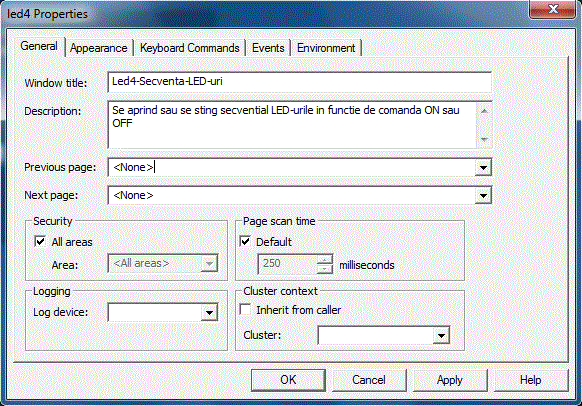Open the Cluster dropdown menu
Viewport: 582px width, 406px height.
[441, 335]
